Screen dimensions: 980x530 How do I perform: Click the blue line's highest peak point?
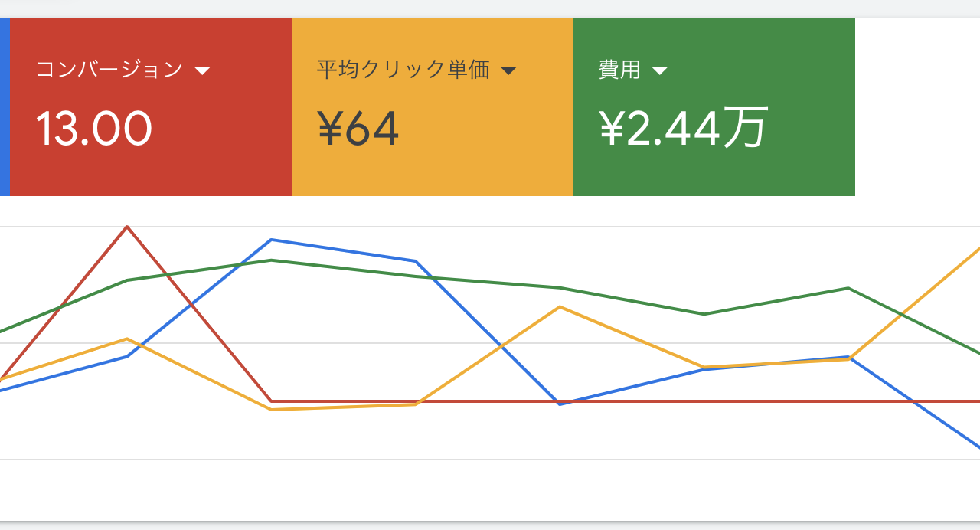pyautogui.click(x=271, y=240)
